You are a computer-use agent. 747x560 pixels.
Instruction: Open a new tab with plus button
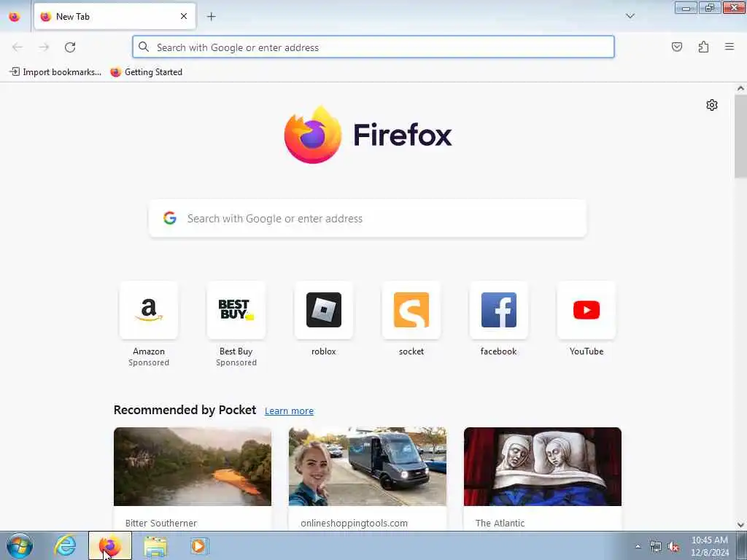(x=212, y=16)
